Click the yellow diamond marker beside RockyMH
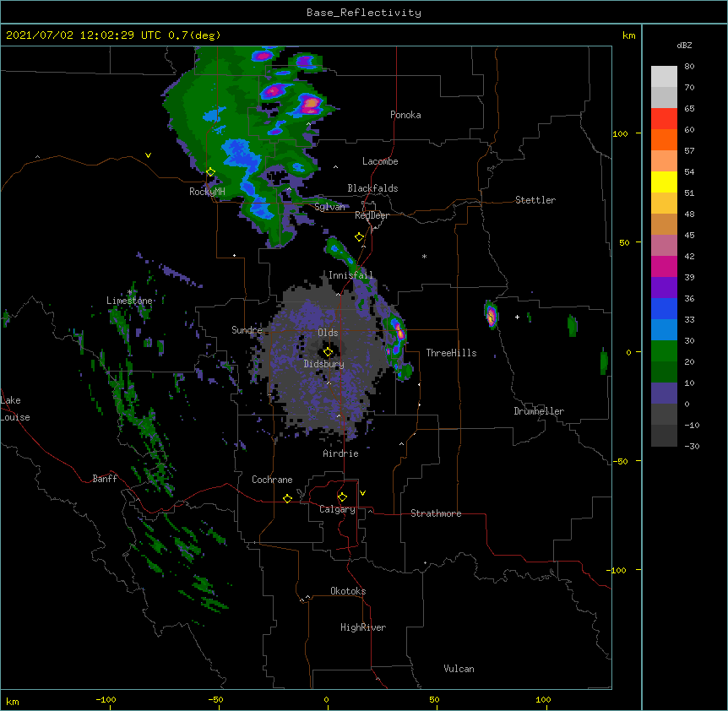Viewport: 728px width, 711px height. [x=210, y=172]
